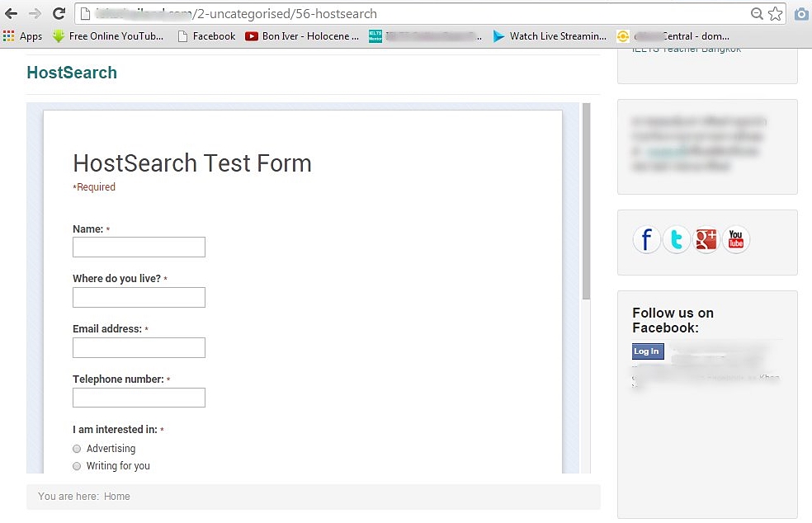Open the YouTube icon in the sidebar
This screenshot has height=523, width=812.
coord(735,239)
